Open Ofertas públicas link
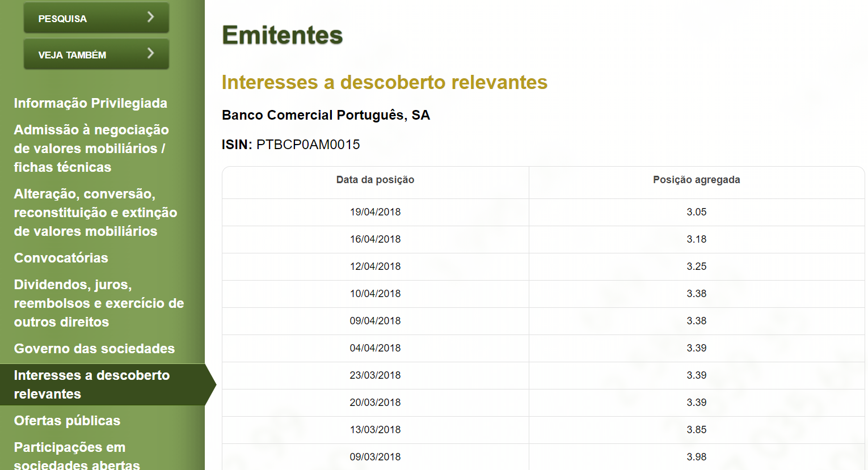Viewport: 868px width, 470px height. (67, 421)
